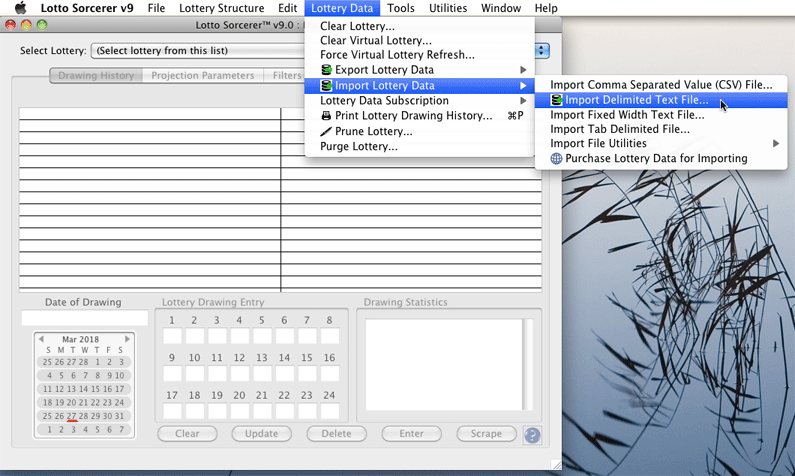Click the Import Delimited Text File icon

pyautogui.click(x=557, y=100)
